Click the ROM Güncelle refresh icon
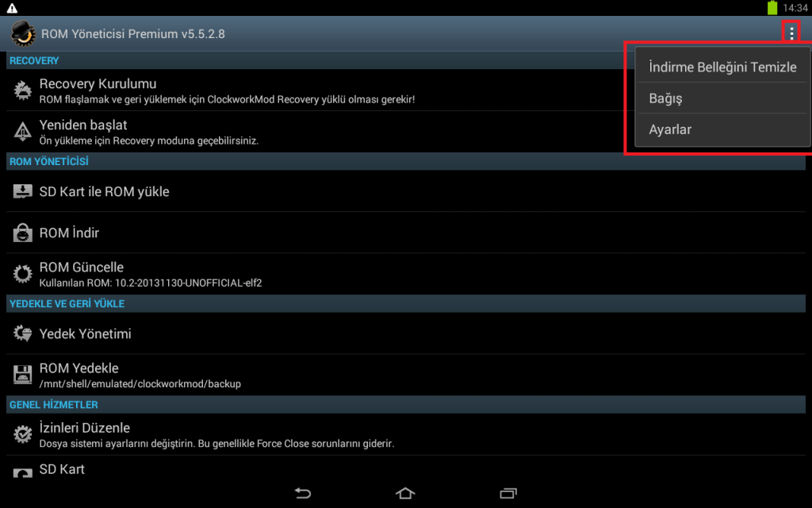The image size is (812, 508). tap(22, 274)
